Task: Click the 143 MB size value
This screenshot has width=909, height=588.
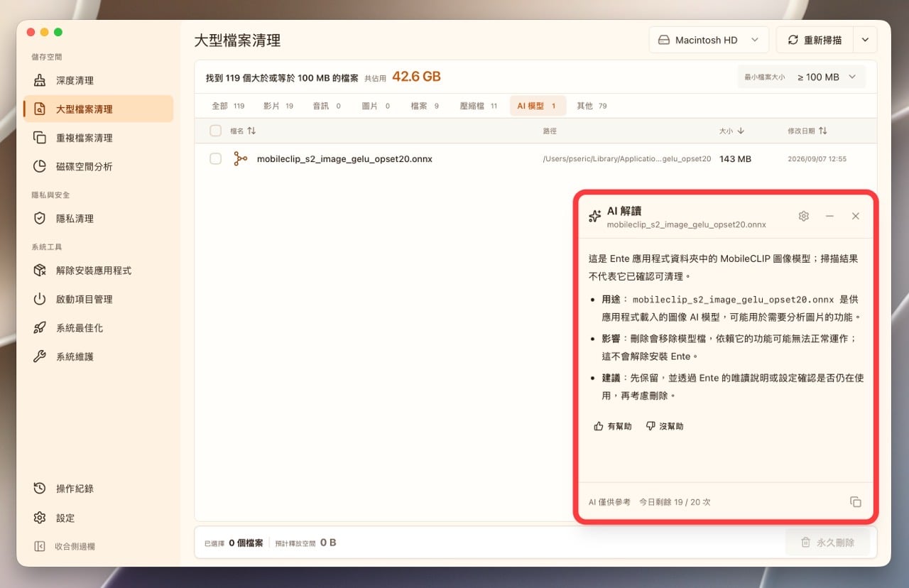Action: [x=735, y=159]
